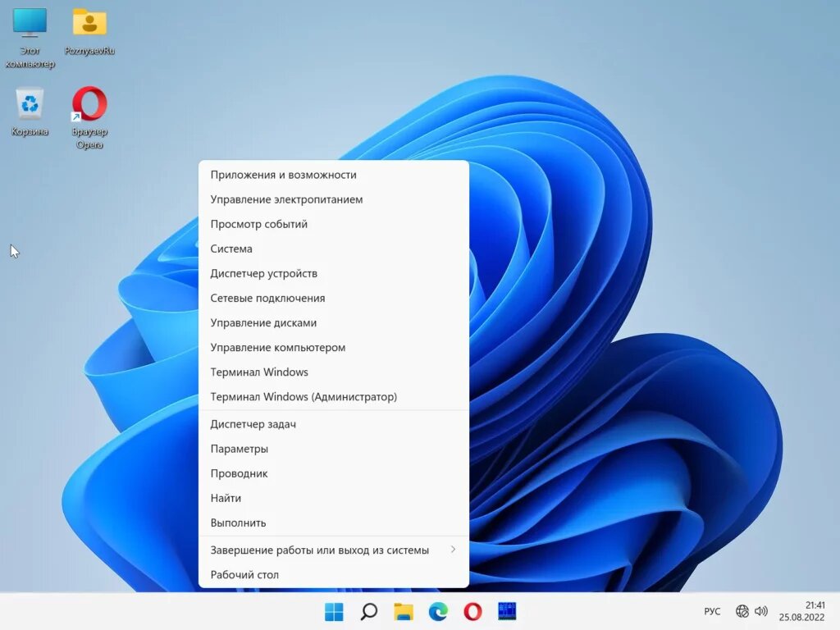
Task: Launch File Explorer from taskbar
Action: [x=404, y=611]
